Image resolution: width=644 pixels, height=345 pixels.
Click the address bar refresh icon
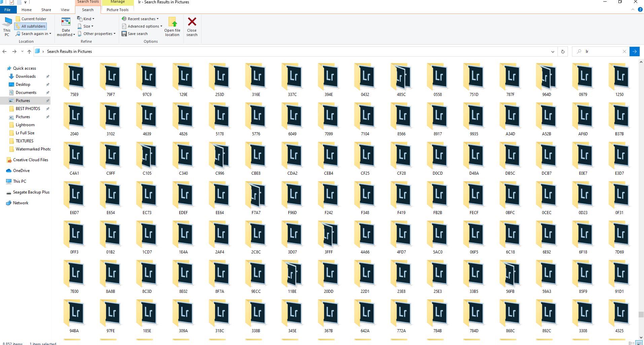[x=563, y=51]
